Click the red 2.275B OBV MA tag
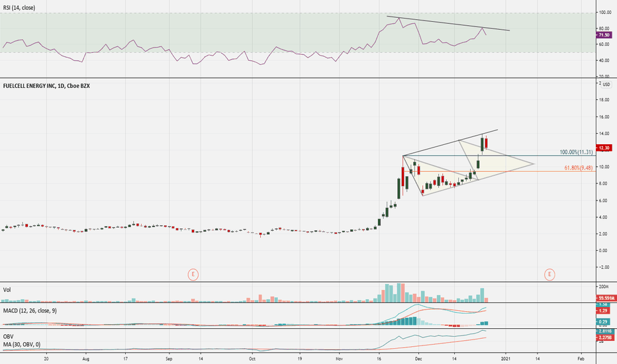 point(605,338)
